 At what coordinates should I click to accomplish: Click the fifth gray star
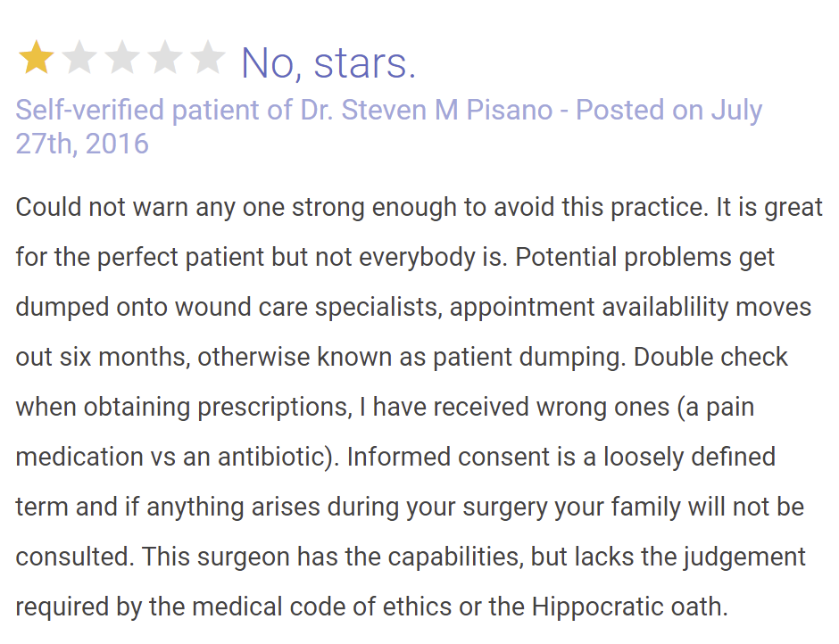pyautogui.click(x=208, y=57)
